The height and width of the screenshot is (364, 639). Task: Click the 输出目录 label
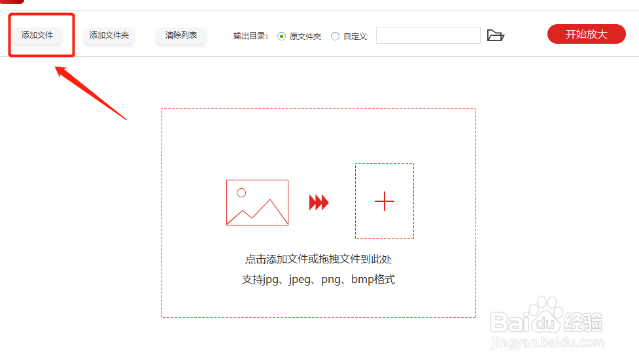(x=250, y=36)
